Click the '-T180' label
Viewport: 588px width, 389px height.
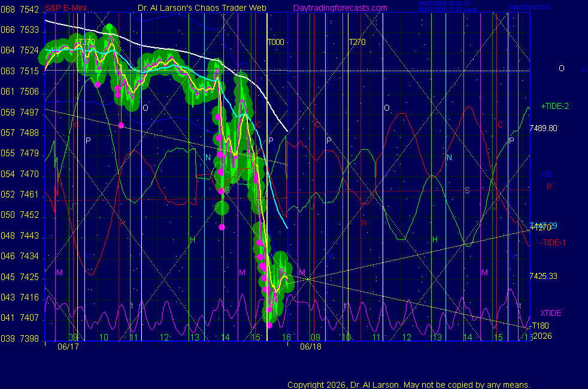[539, 326]
